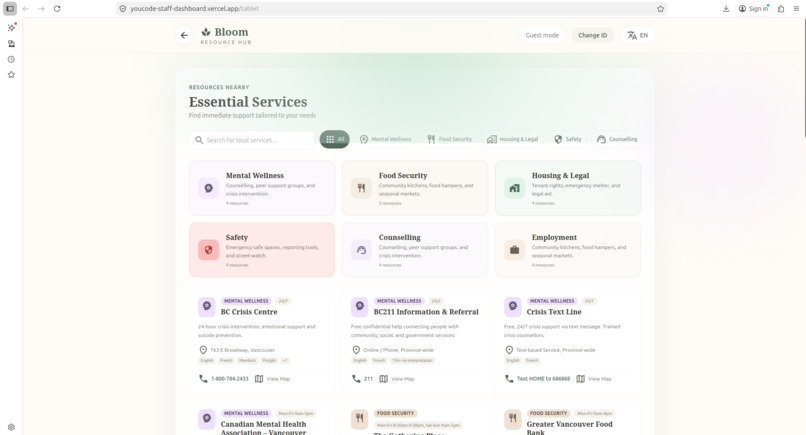This screenshot has height=435, width=806.
Task: Open the language selector EN
Action: point(637,35)
